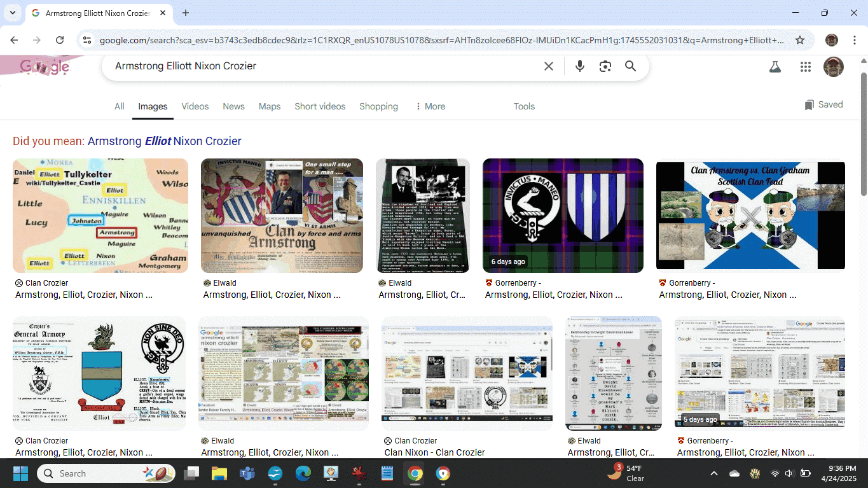Open a new browser tab
The image size is (868, 488).
pos(186,13)
